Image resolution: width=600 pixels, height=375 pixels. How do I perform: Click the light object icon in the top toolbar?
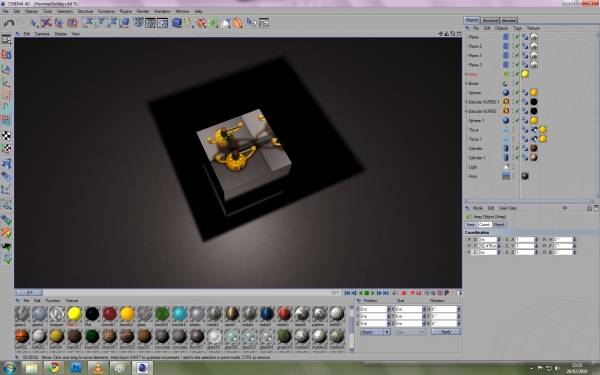coord(226,23)
